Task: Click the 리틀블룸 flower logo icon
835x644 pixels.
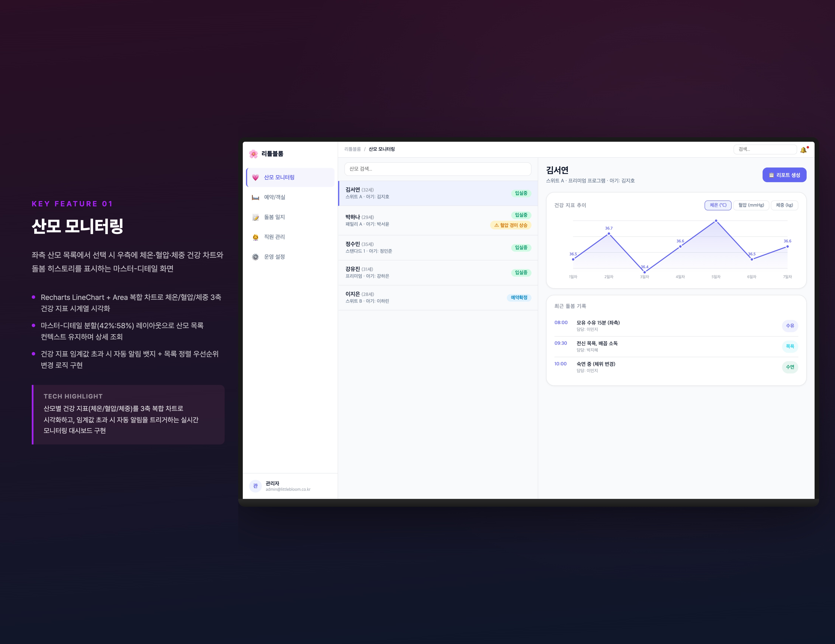Action: (x=253, y=154)
